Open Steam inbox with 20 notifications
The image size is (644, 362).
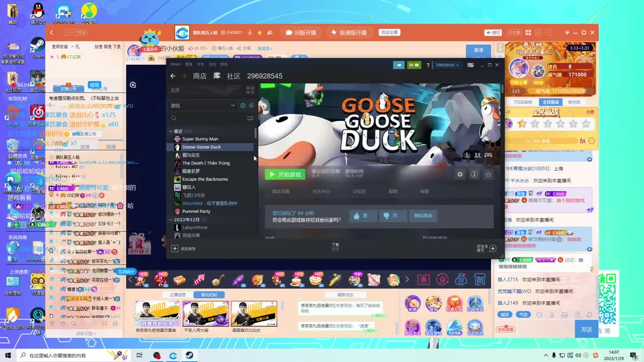click(414, 65)
